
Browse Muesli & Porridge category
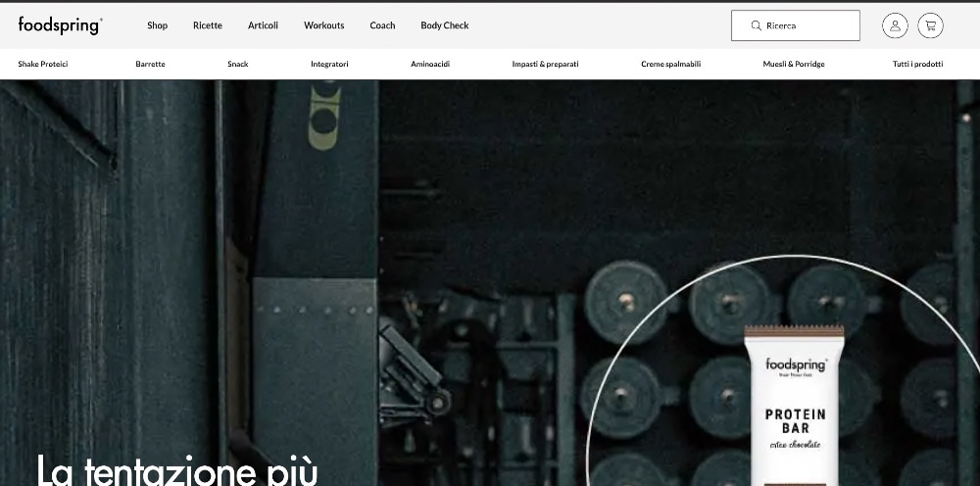[x=793, y=64]
